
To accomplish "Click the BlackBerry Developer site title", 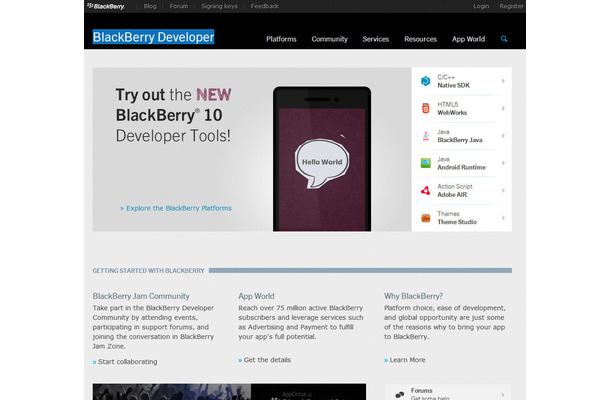I will [153, 37].
